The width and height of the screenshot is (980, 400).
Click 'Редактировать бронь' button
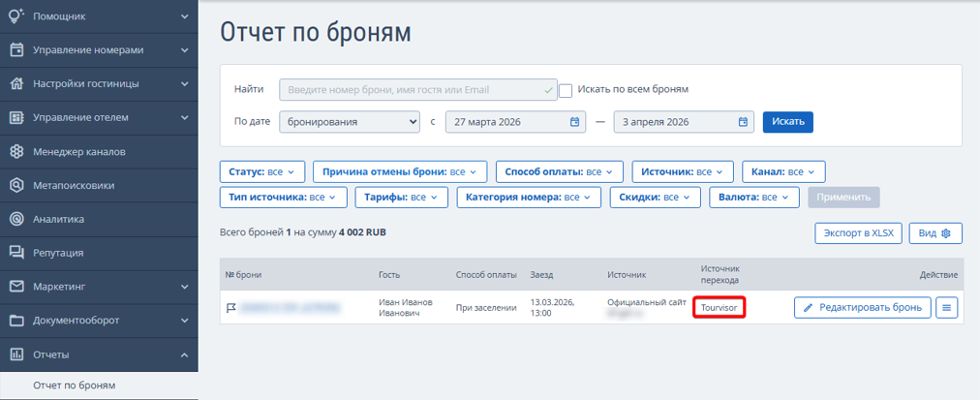(863, 308)
